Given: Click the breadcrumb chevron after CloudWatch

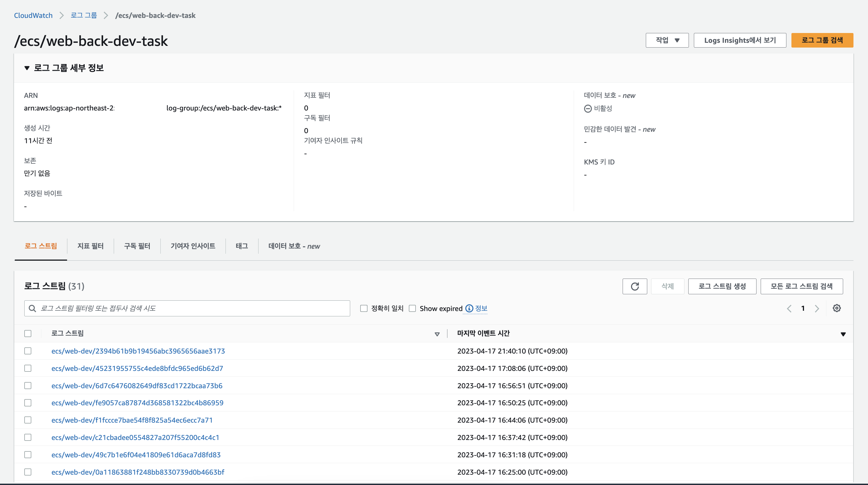Looking at the screenshot, I should tap(61, 15).
